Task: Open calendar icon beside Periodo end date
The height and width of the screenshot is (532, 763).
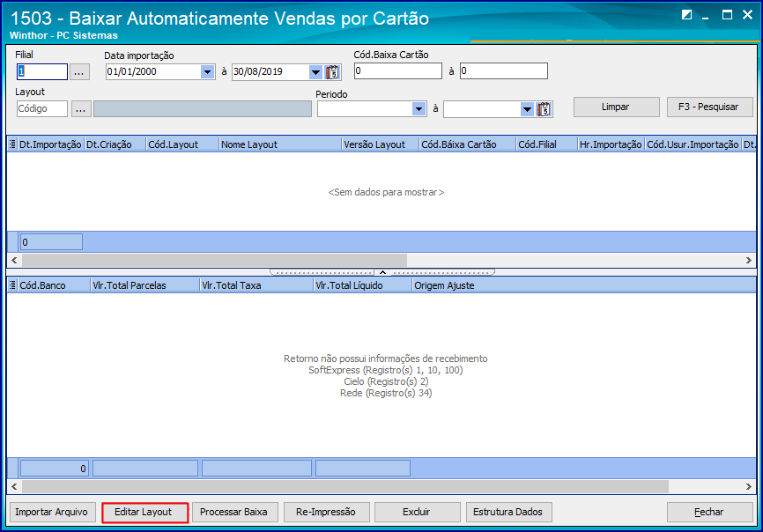Action: pos(544,109)
